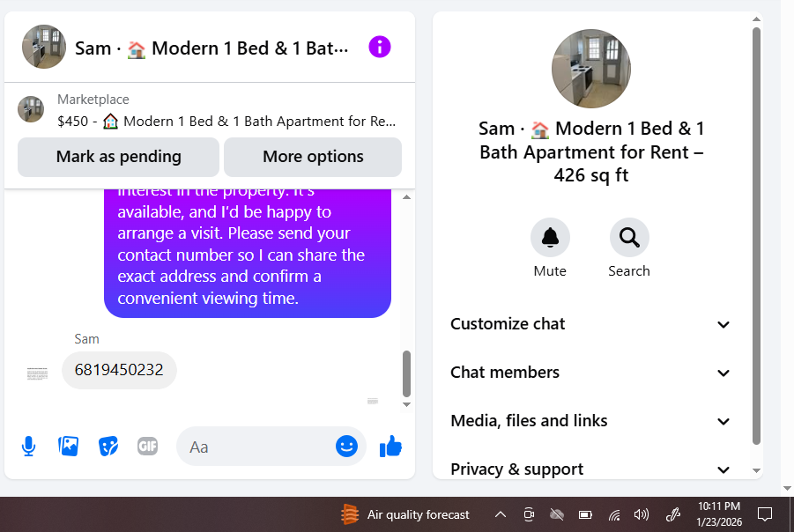Expand Media, files and links section

tap(590, 421)
